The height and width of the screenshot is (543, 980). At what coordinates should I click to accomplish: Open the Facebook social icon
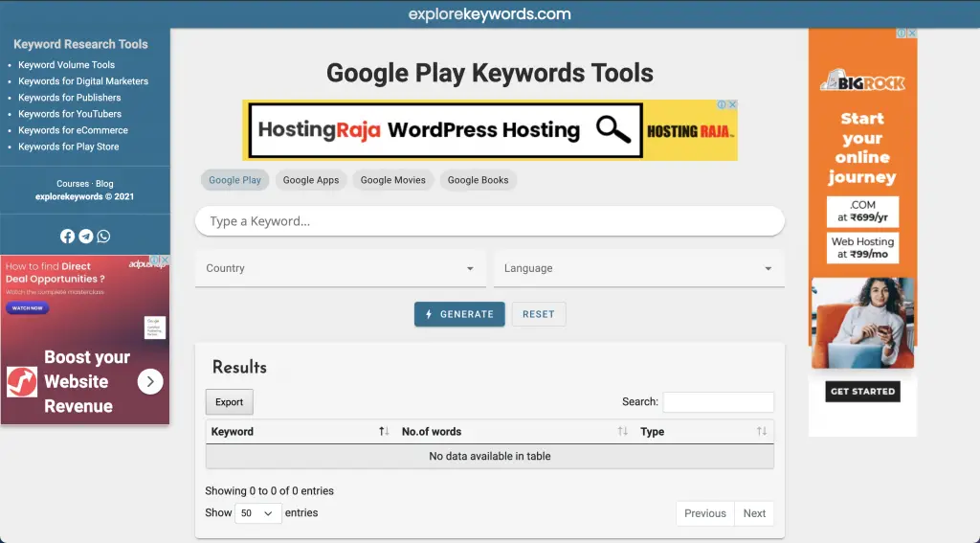click(68, 236)
